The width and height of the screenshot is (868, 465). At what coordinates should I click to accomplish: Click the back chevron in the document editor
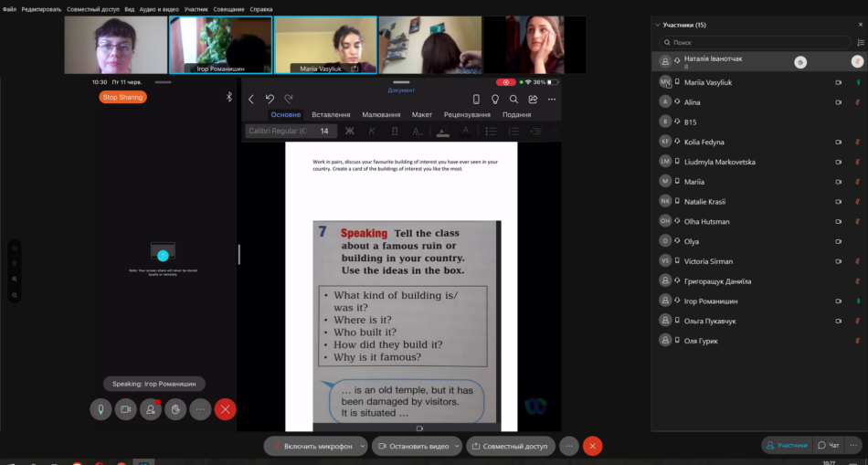[x=251, y=100]
